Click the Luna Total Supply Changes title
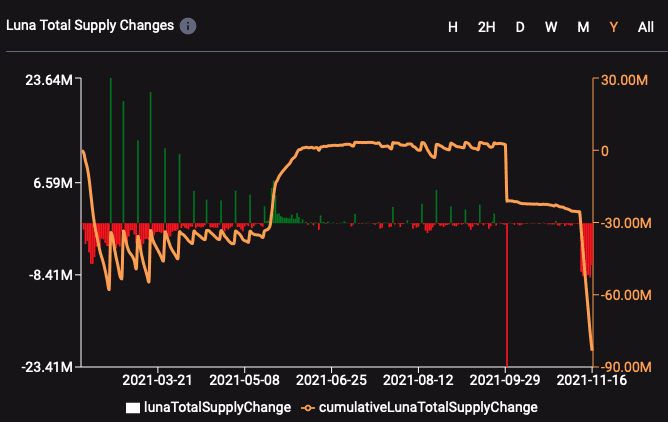The height and width of the screenshot is (422, 668). 90,25
